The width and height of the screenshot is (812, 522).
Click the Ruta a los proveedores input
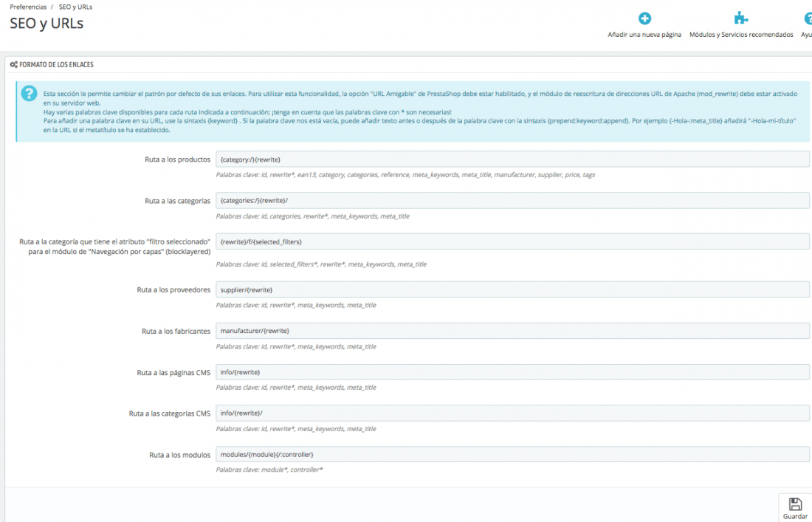[512, 289]
